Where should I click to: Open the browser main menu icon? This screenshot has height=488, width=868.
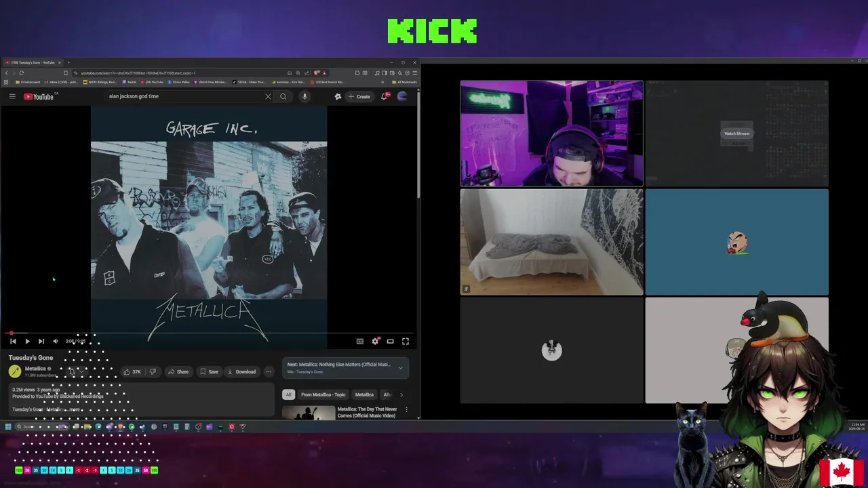pos(416,73)
